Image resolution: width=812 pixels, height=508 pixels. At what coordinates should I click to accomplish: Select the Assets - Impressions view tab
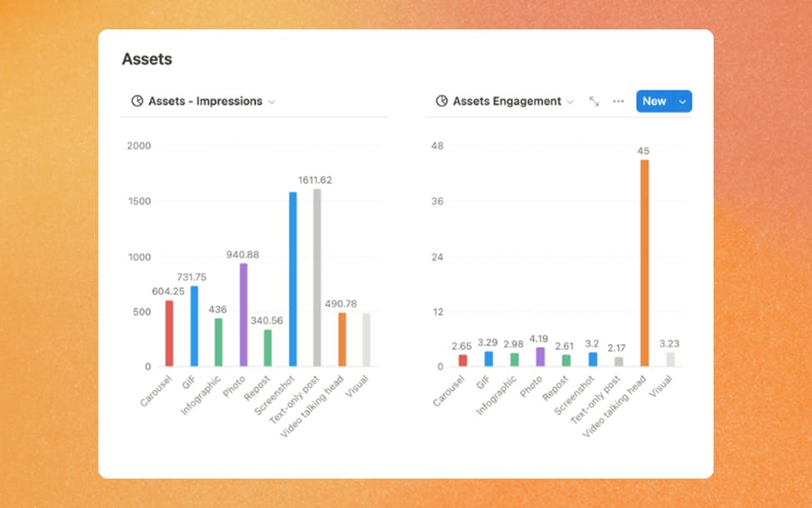click(x=203, y=101)
